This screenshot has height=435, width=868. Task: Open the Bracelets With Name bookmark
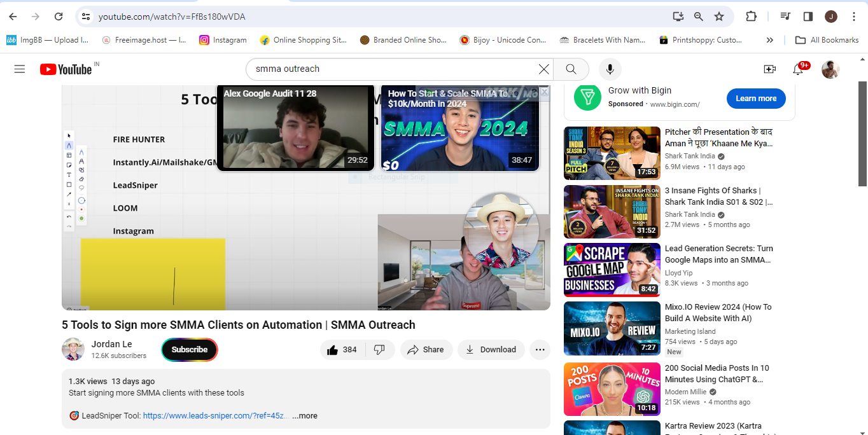[x=603, y=40]
